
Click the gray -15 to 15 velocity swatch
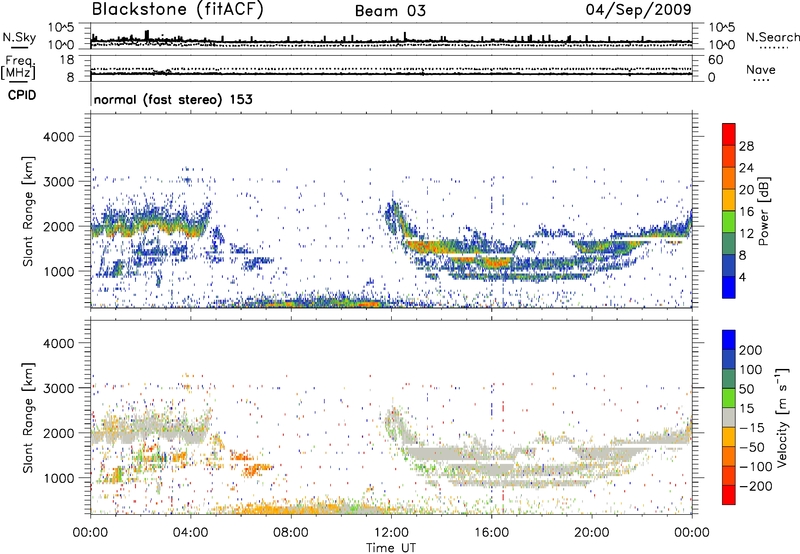[729, 418]
